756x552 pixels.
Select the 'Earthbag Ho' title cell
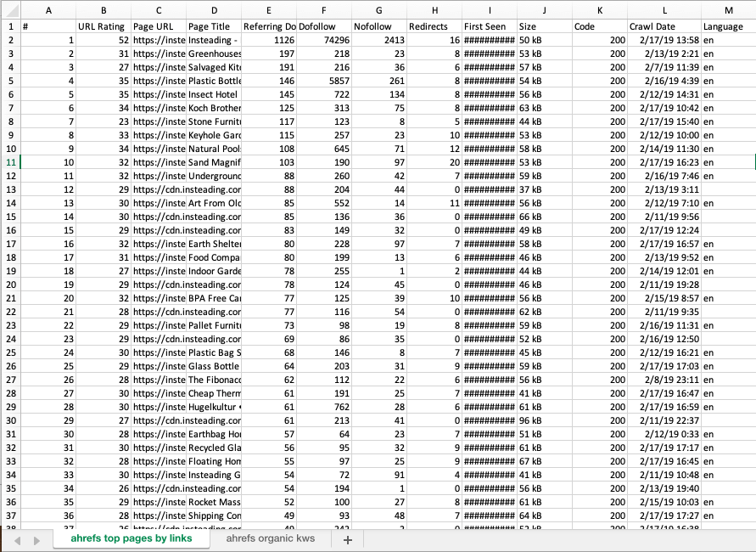coord(214,434)
